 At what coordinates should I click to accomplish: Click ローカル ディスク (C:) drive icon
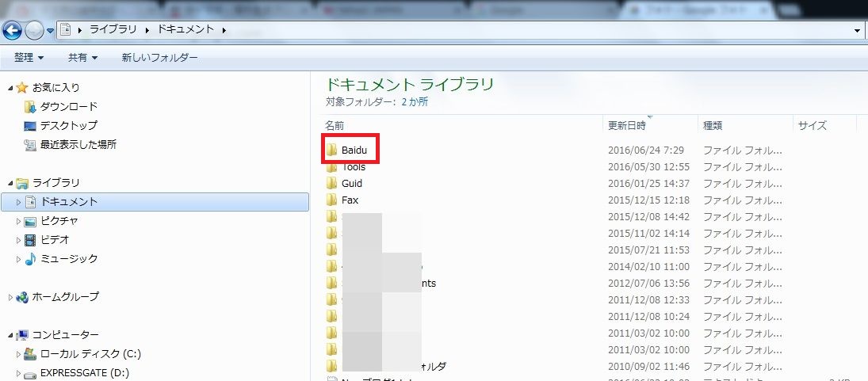point(30,354)
